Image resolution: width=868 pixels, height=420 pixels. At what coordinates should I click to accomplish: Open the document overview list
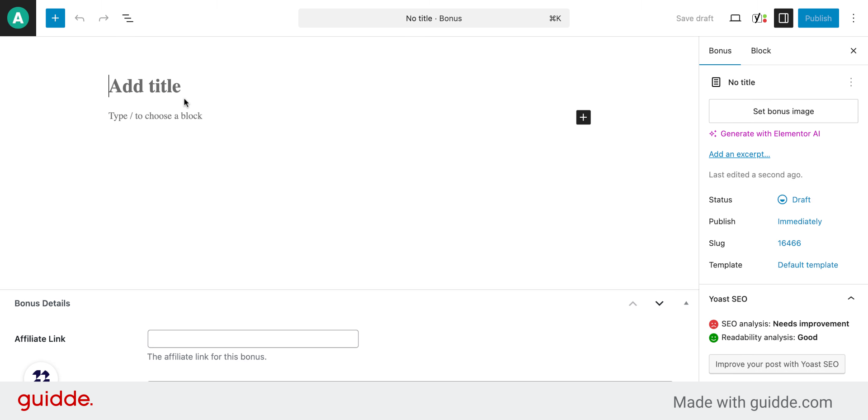coord(128,18)
